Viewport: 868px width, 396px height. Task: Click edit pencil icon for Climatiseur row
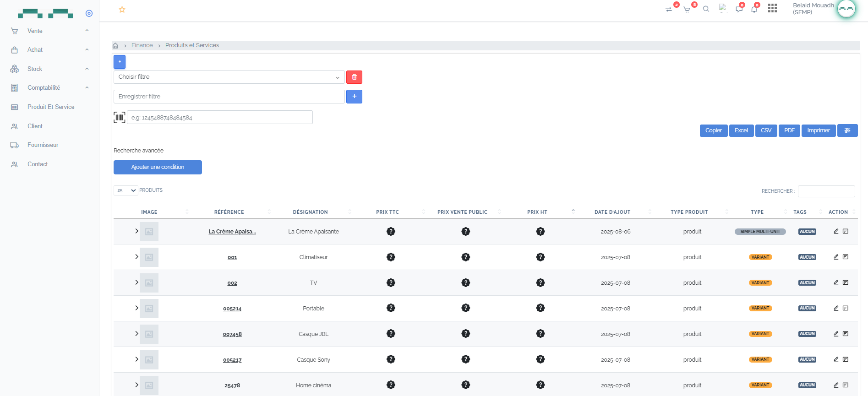coord(836,257)
